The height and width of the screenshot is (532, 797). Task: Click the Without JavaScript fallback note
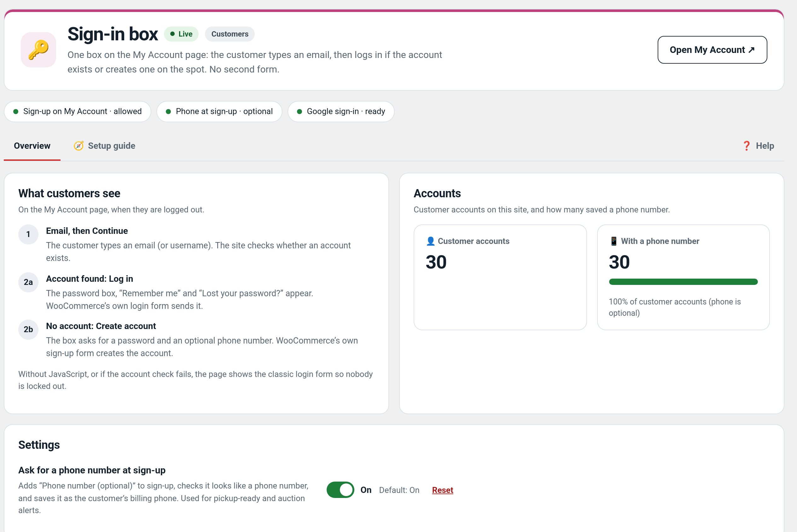tap(195, 380)
